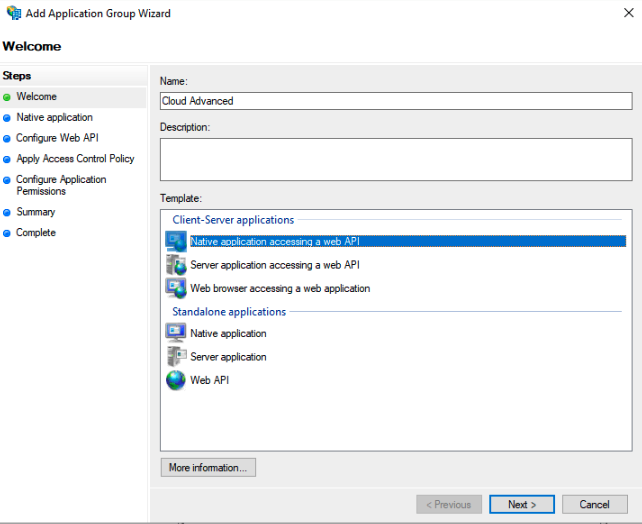Jump to Apply Access Control Policy step

(x=75, y=158)
